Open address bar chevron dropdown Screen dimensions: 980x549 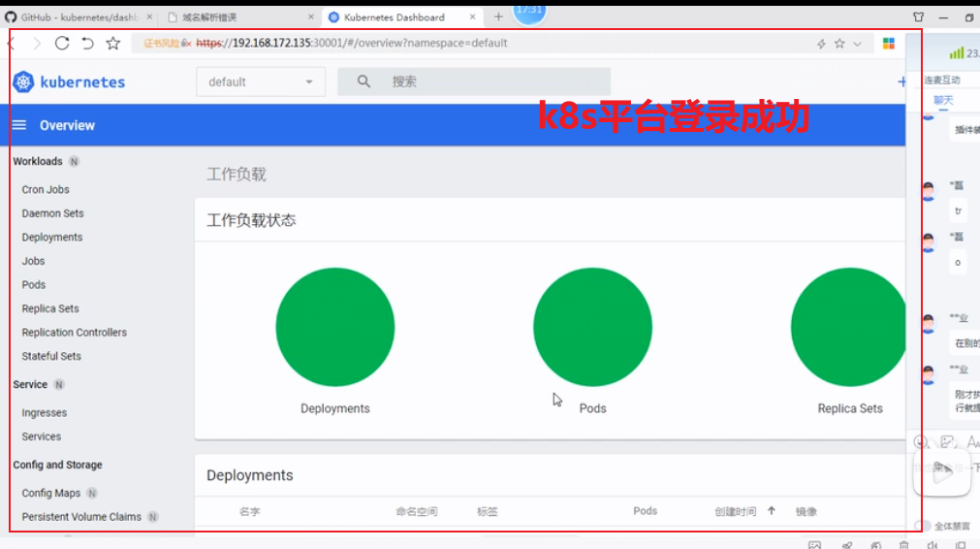[x=858, y=44]
